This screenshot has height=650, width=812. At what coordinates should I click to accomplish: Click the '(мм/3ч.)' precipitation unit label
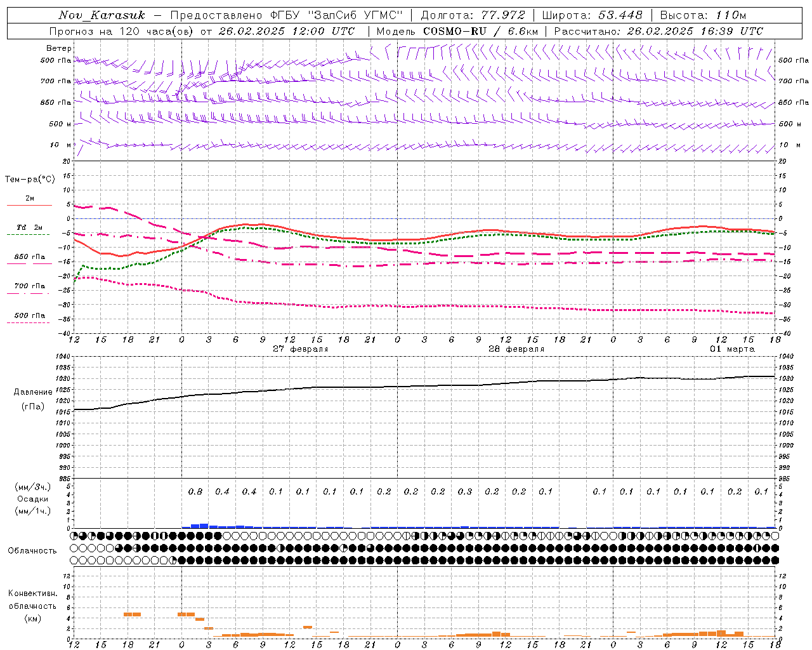click(x=33, y=487)
